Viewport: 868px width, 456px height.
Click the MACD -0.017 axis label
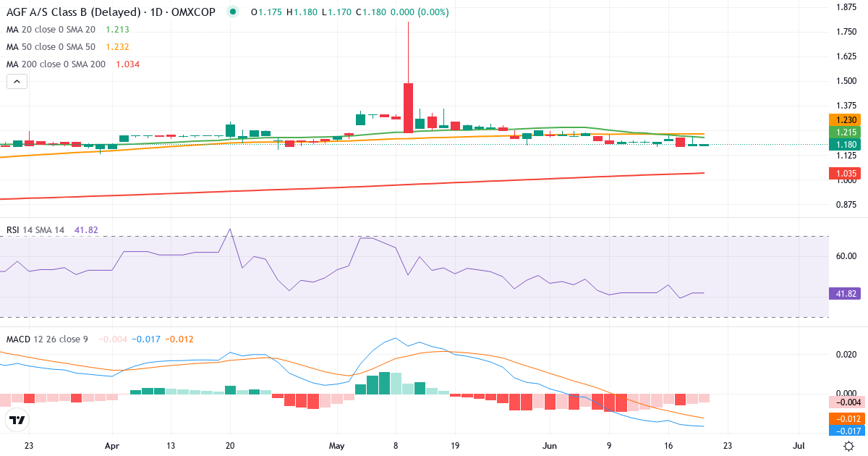pyautogui.click(x=847, y=431)
